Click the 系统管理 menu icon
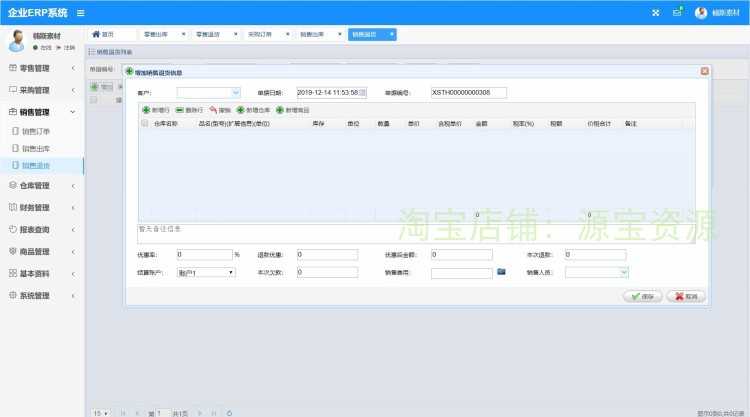The height and width of the screenshot is (417, 750). point(13,295)
